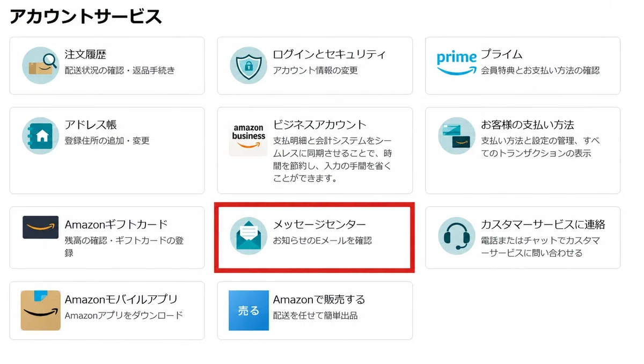Click the payment cards icon

[456, 135]
